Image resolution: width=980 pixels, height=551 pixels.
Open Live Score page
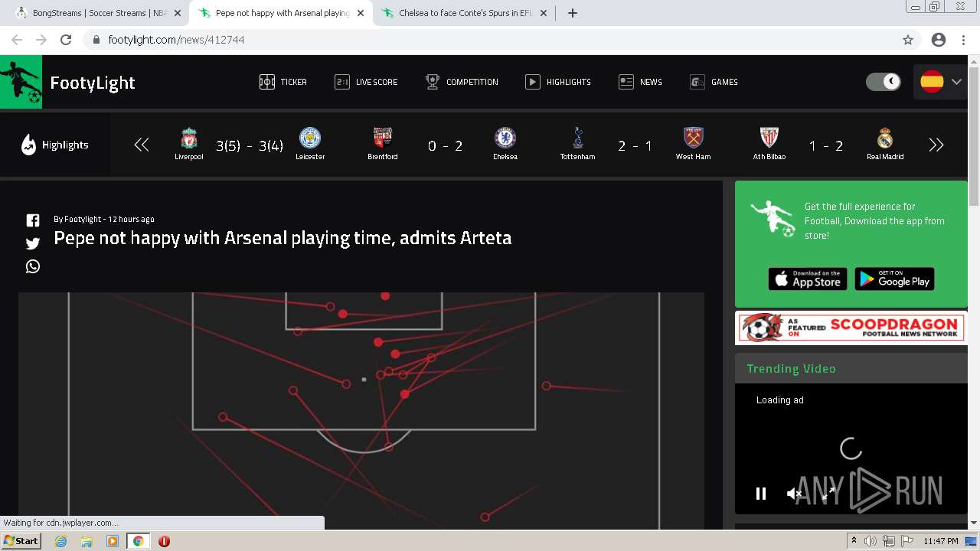pos(366,82)
